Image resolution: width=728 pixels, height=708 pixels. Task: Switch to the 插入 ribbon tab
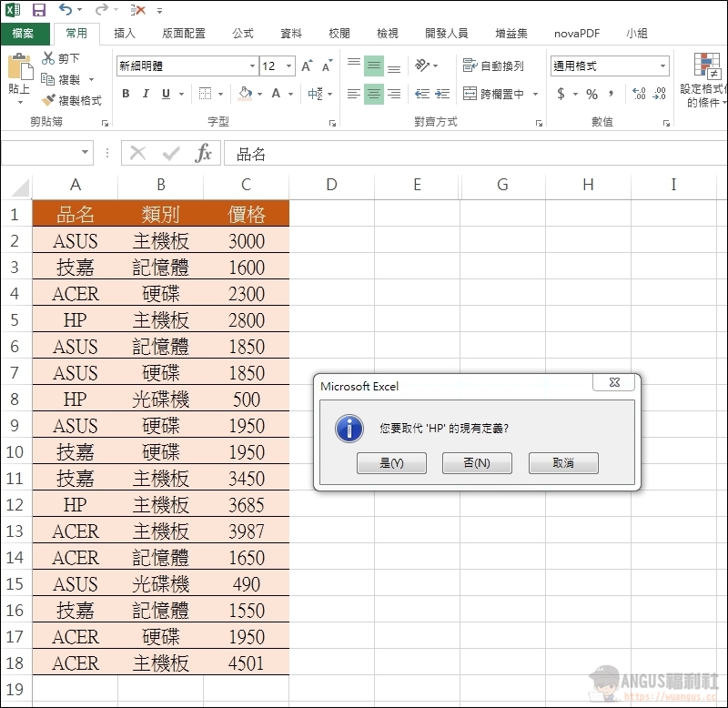pyautogui.click(x=125, y=34)
